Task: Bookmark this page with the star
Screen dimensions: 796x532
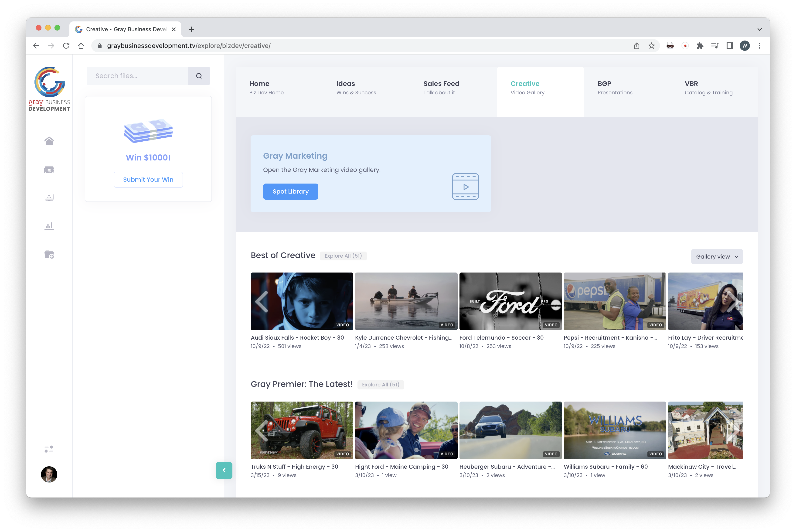Action: [652, 46]
